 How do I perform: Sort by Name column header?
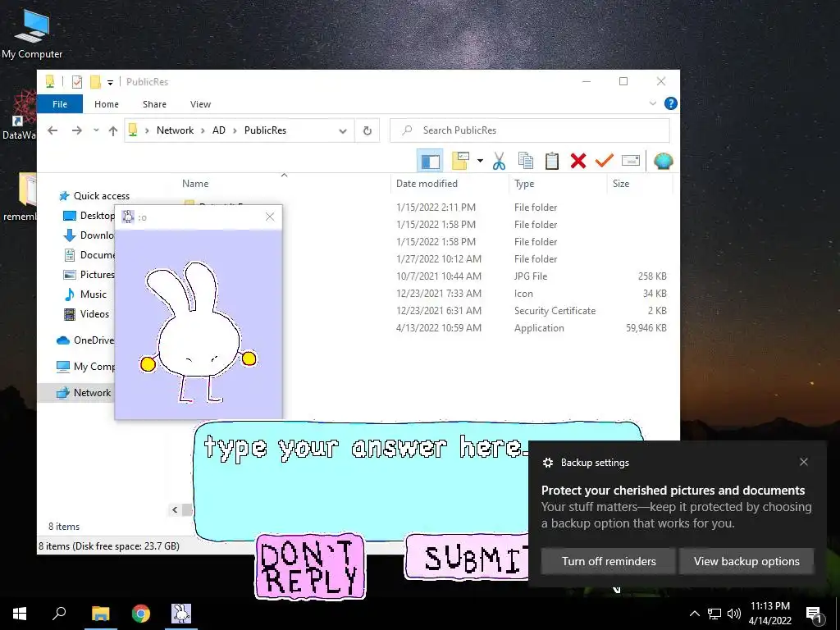[195, 183]
